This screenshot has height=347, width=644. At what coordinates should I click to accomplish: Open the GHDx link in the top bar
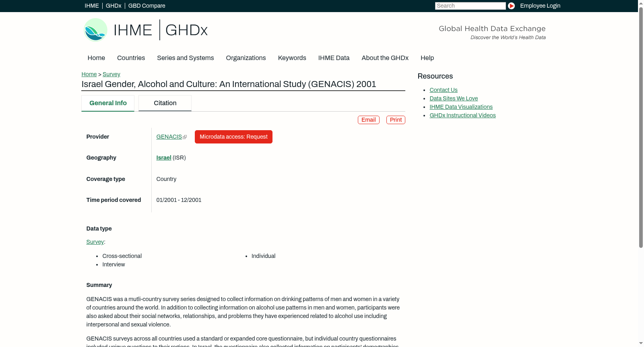pyautogui.click(x=114, y=6)
